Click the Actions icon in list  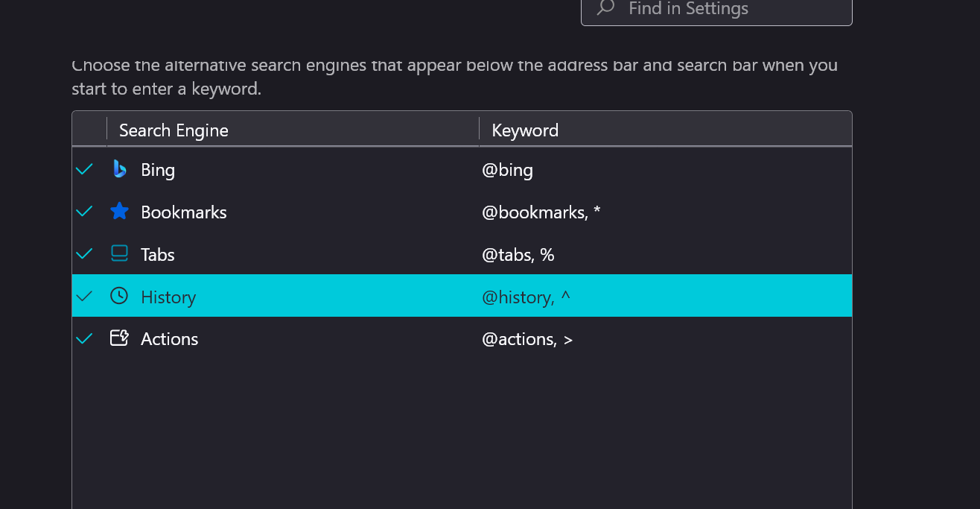tap(119, 338)
